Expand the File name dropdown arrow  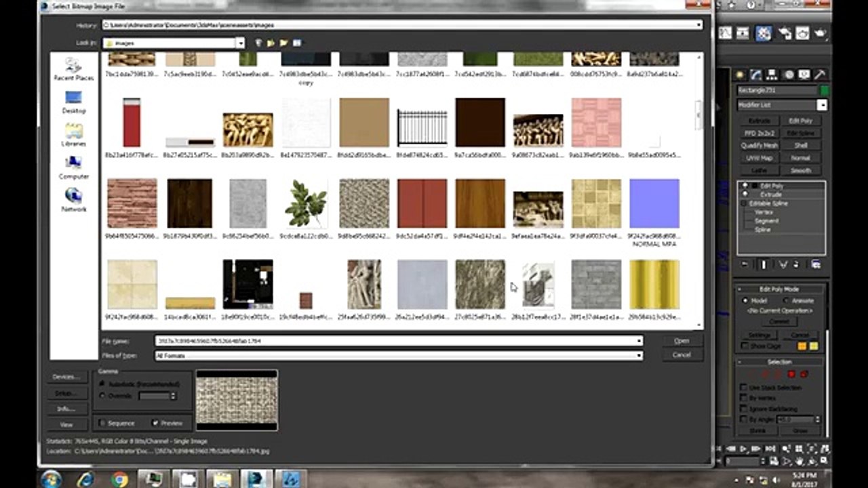click(639, 341)
